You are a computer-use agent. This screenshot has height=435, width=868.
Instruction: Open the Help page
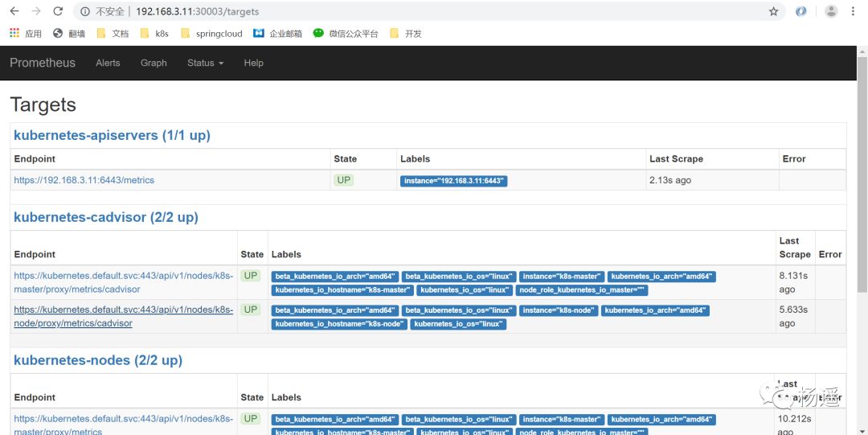253,63
